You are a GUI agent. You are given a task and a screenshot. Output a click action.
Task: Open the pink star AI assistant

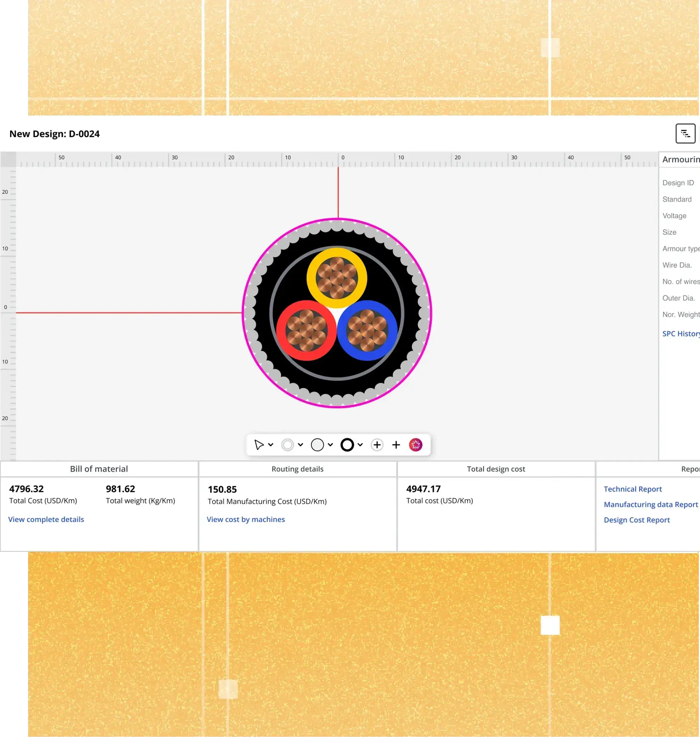pyautogui.click(x=415, y=445)
